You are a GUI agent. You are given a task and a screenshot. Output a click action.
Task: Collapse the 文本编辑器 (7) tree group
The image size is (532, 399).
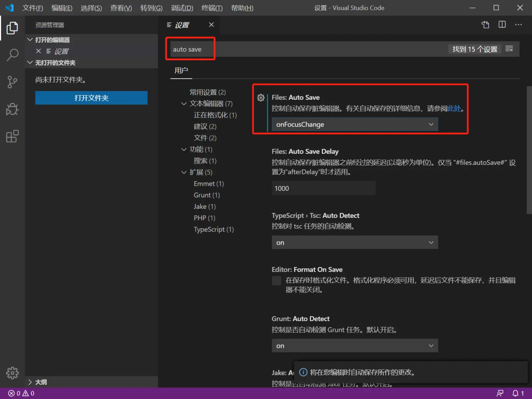pos(184,104)
